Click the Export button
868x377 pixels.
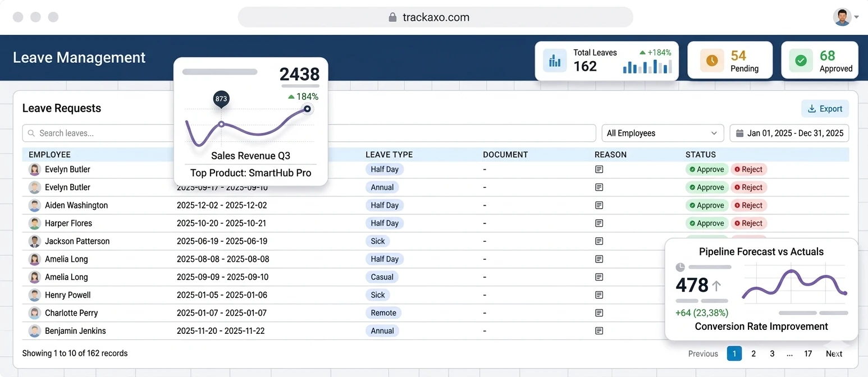click(825, 108)
